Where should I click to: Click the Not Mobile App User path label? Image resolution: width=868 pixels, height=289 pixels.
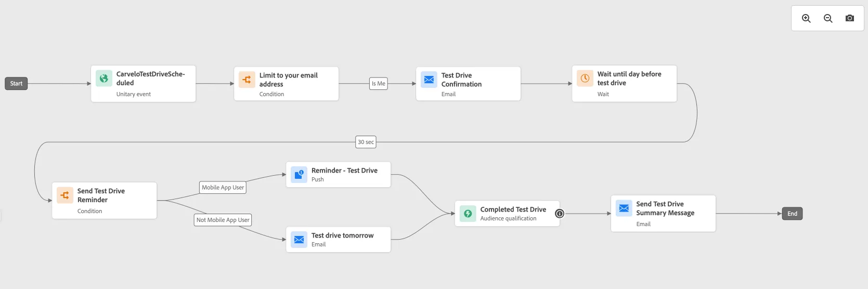223,220
